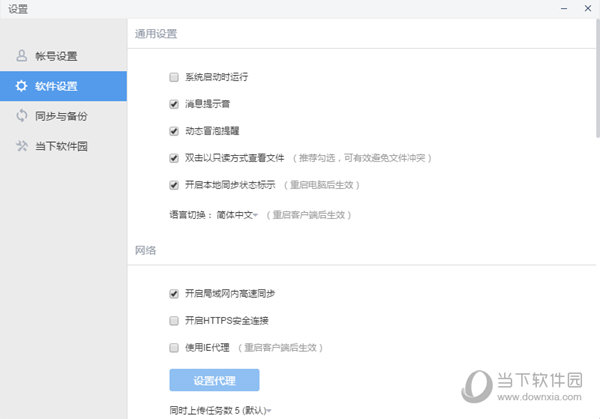Click the 设置代理 button
This screenshot has height=419, width=600.
click(x=214, y=380)
